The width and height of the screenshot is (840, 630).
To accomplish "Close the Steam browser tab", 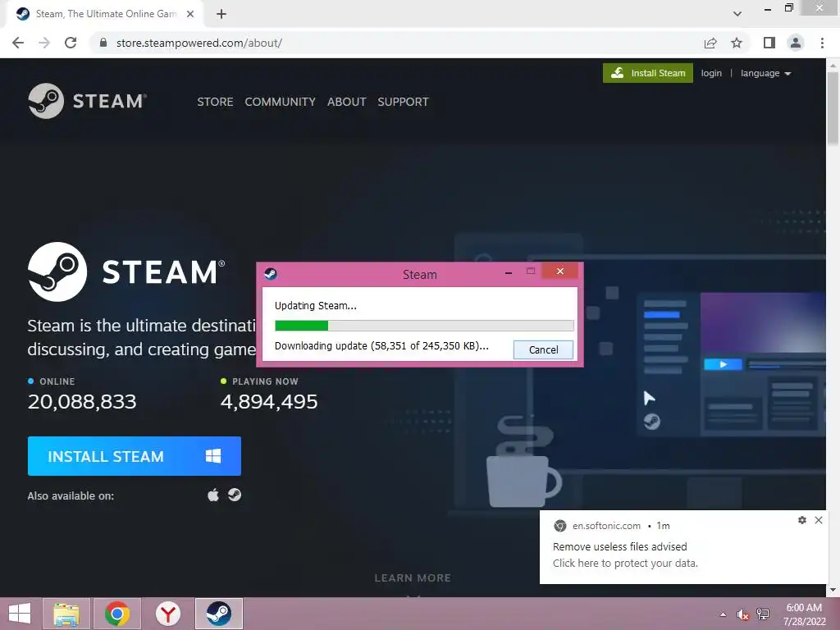I will (x=190, y=14).
